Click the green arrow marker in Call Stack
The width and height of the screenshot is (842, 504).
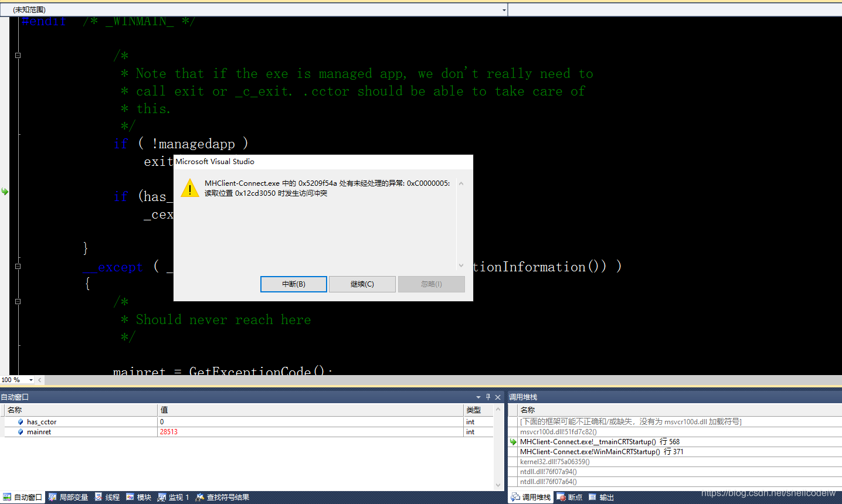pos(513,442)
